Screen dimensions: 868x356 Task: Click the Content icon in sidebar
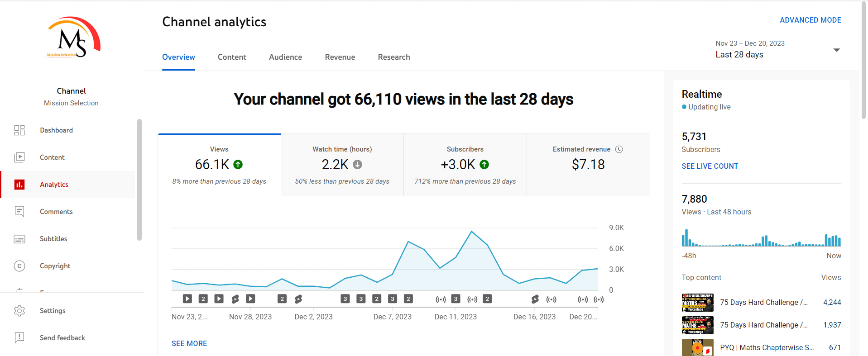pos(19,157)
